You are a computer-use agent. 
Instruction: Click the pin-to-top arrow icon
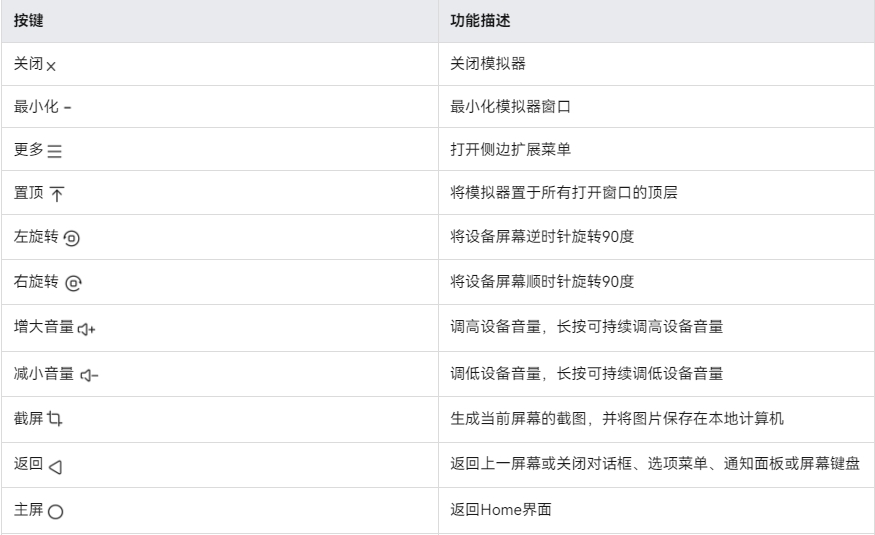coord(57,194)
